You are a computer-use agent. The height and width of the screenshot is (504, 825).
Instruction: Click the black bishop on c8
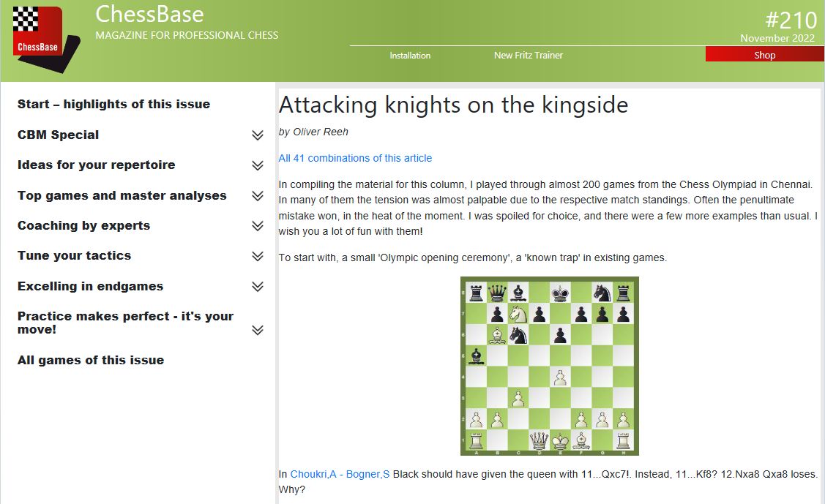(x=518, y=293)
